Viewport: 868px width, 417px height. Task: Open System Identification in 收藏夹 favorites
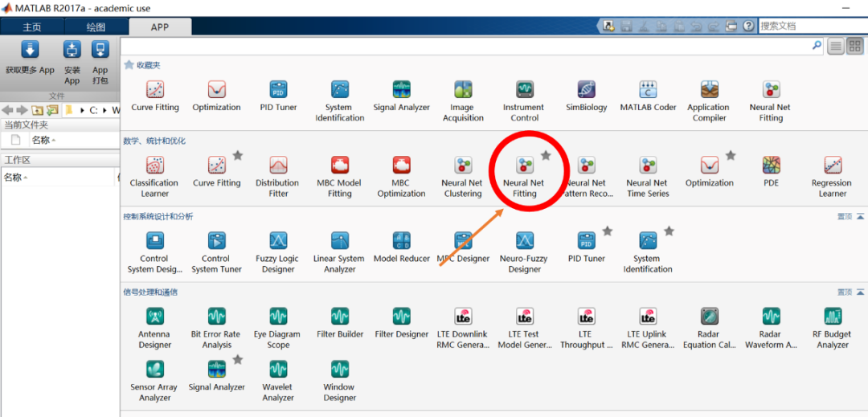(x=339, y=102)
